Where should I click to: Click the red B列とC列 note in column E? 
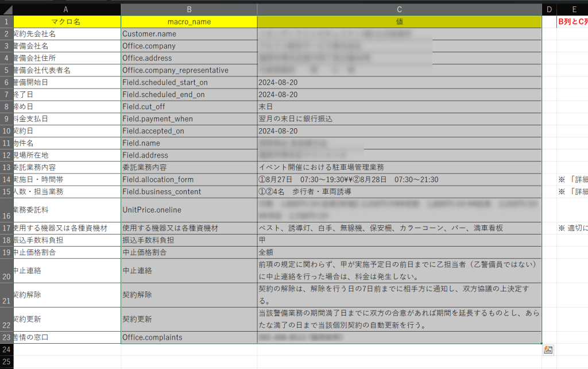click(572, 22)
